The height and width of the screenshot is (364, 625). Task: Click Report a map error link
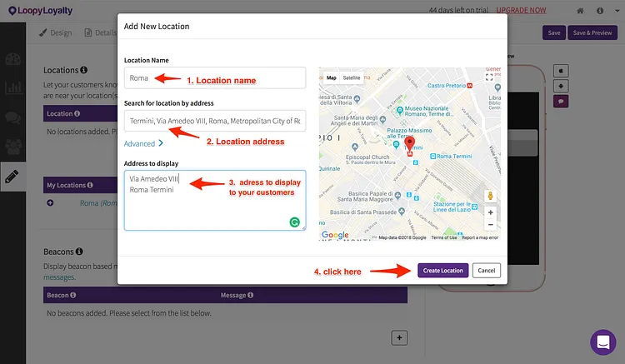coord(480,237)
